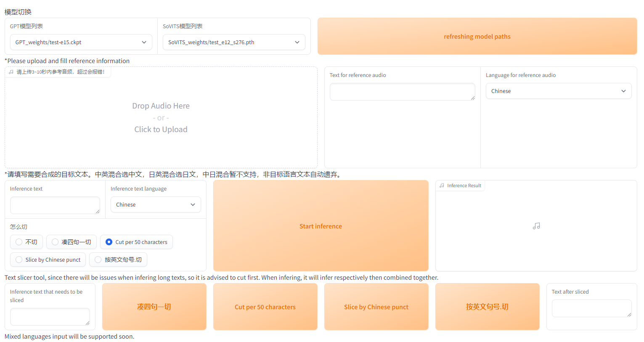Expand the Inference text language dropdown
The width and height of the screenshot is (644, 342).
click(x=155, y=204)
